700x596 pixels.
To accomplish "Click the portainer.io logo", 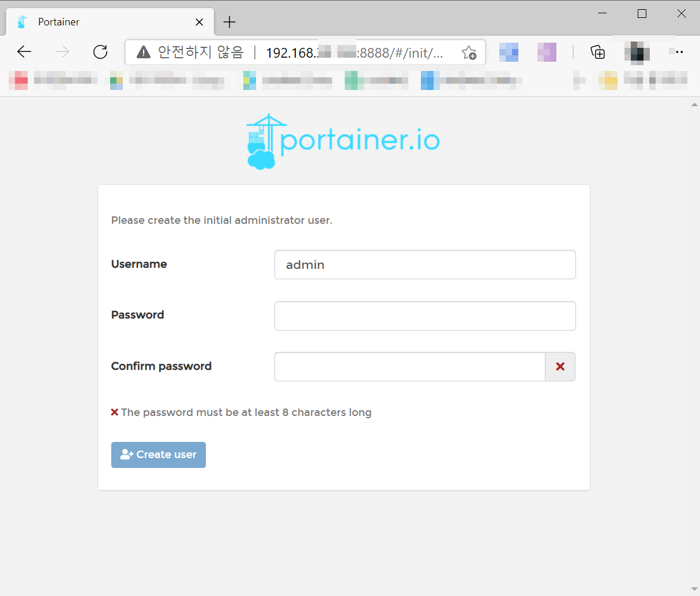I will click(343, 141).
